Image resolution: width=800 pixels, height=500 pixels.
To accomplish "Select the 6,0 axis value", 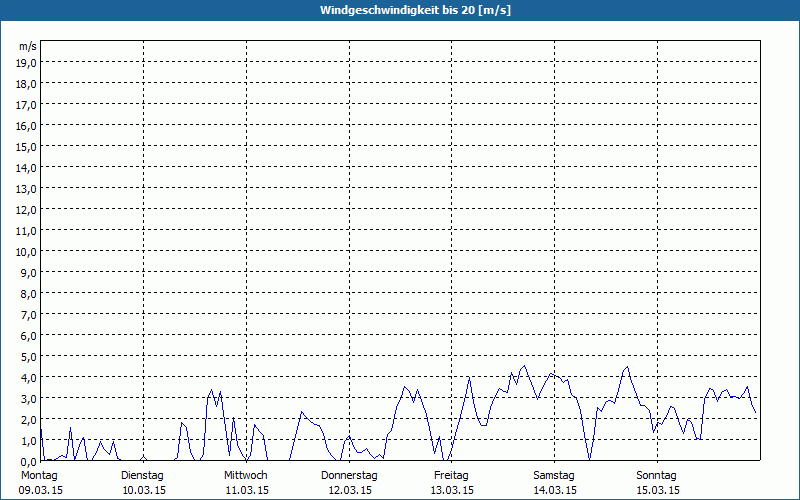I will (x=28, y=336).
